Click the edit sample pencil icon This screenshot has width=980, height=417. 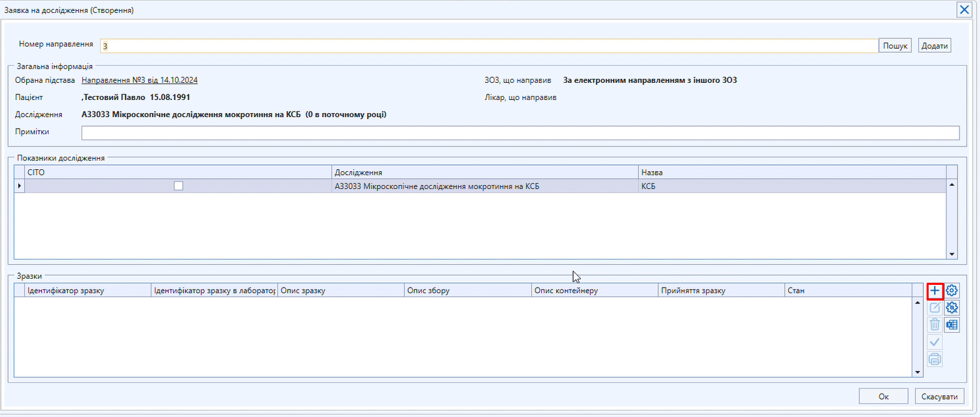(x=935, y=307)
